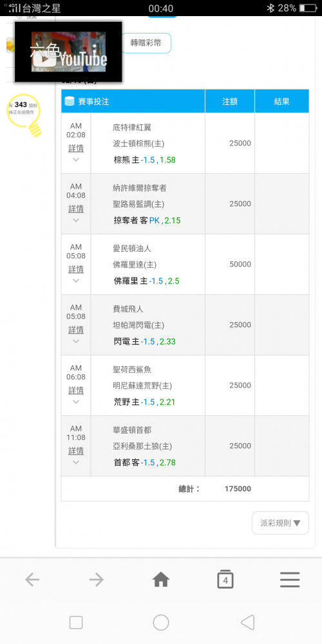The height and width of the screenshot is (644, 322).
Task: Tap the Android recent apps square
Action: point(76,623)
